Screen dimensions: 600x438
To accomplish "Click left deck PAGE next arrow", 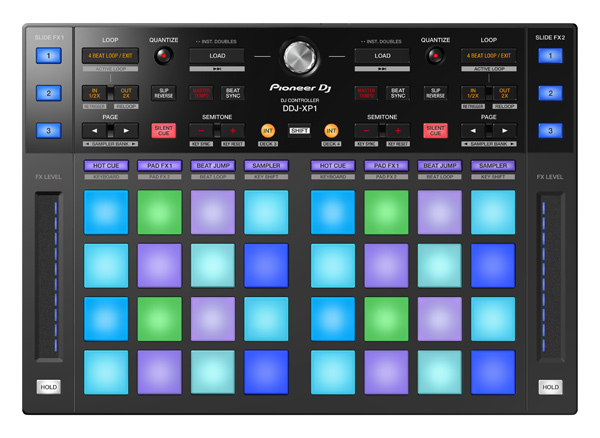I will (126, 130).
